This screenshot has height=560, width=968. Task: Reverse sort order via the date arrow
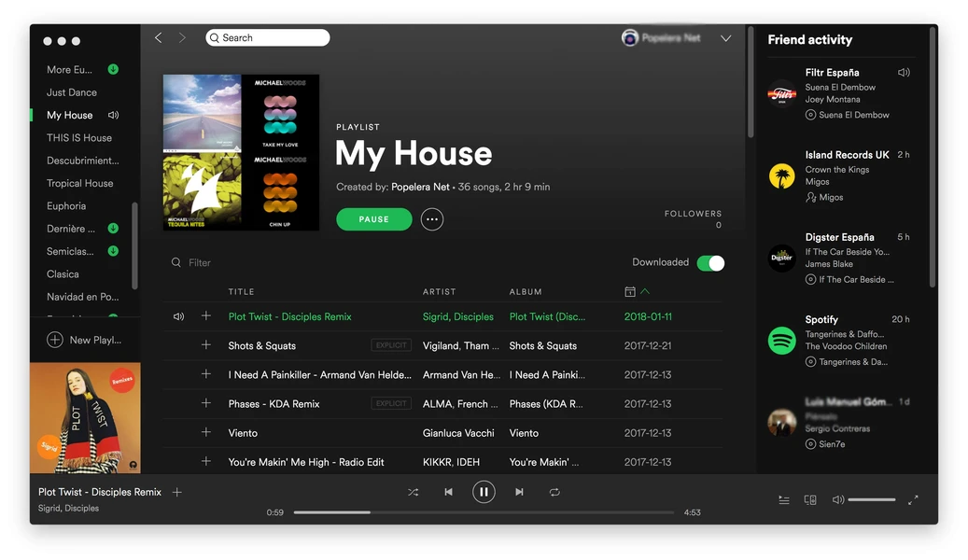[x=645, y=291]
